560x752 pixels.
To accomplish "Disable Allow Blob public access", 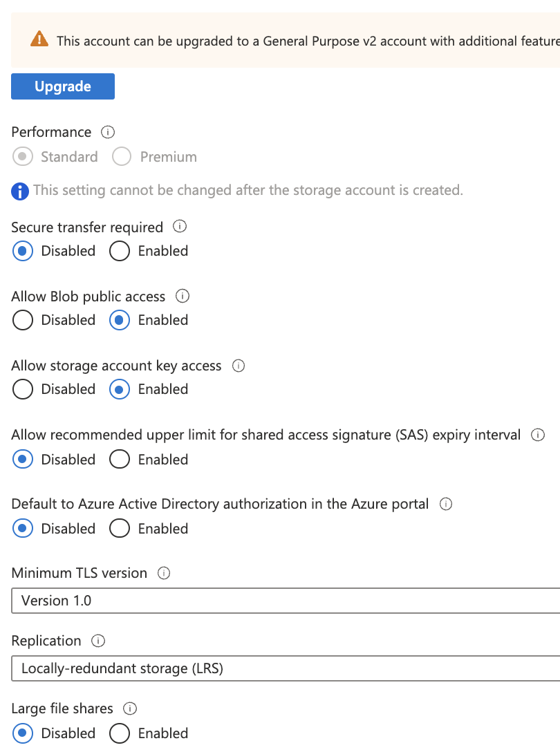I will tap(23, 320).
